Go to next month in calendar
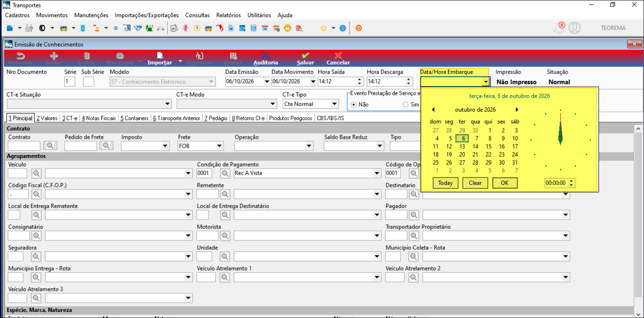 point(517,110)
